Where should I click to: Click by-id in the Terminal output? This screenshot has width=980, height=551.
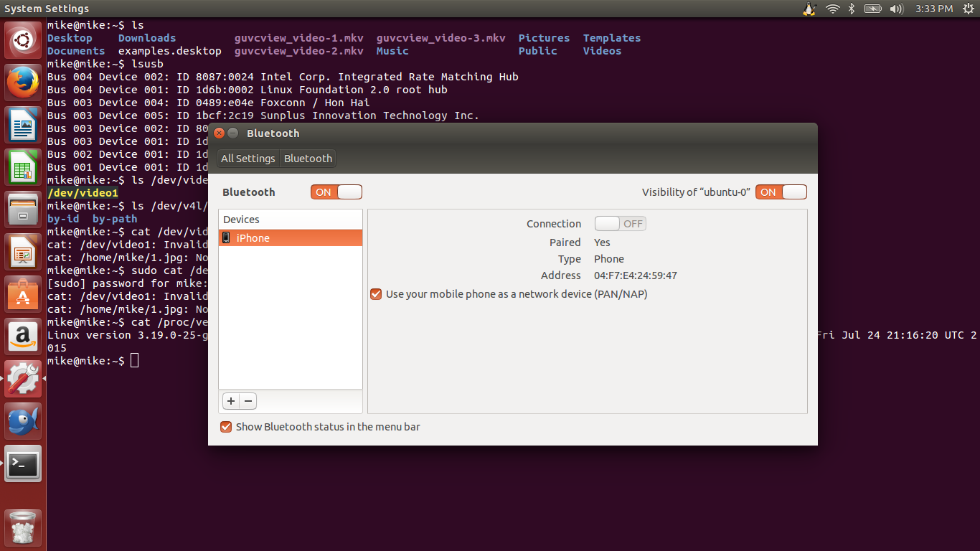click(x=63, y=219)
